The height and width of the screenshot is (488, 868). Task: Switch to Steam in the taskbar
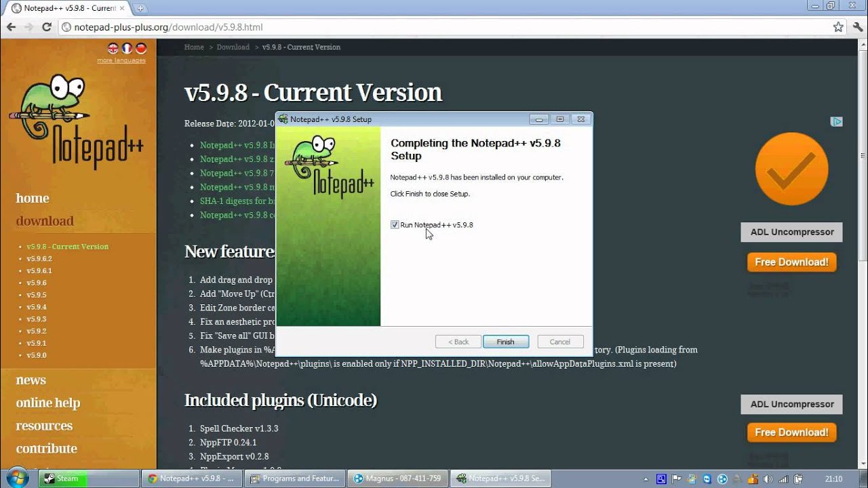(x=89, y=479)
